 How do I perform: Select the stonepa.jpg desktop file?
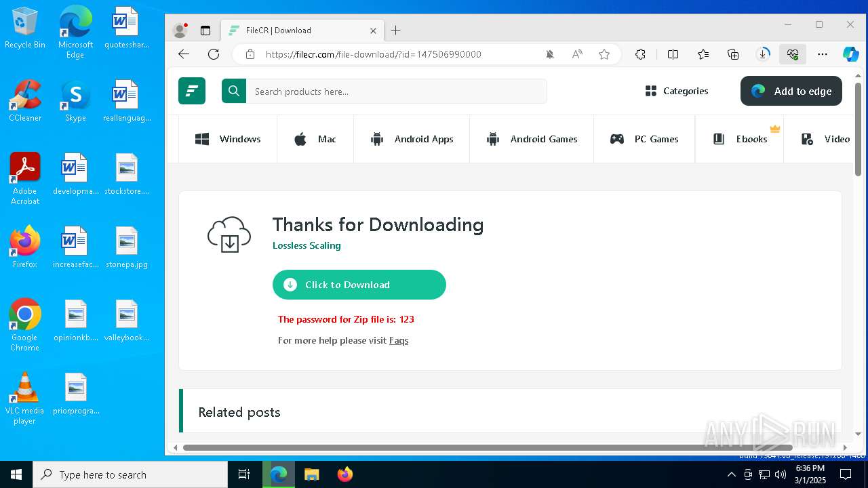[x=127, y=247]
